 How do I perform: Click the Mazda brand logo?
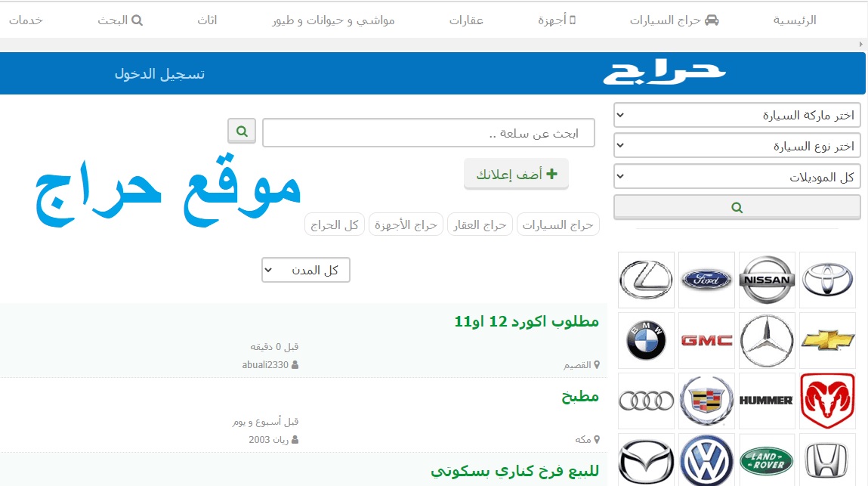(646, 460)
